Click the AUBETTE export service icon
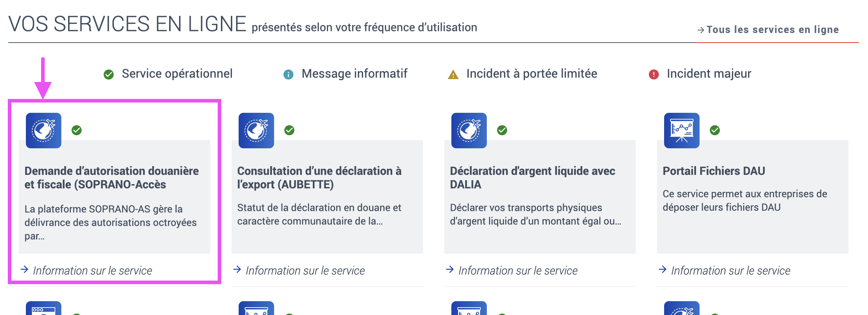The width and height of the screenshot is (868, 315). click(x=256, y=131)
